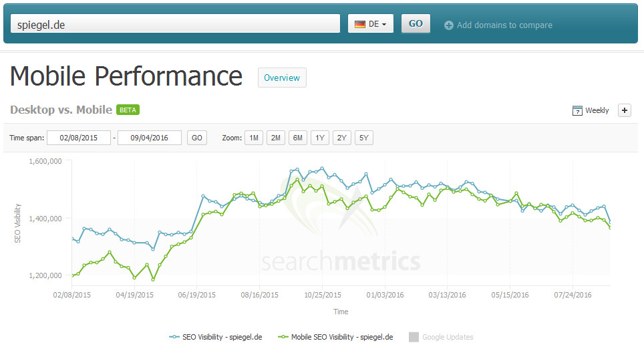Click the Time axis title below chart
Image resolution: width=644 pixels, height=357 pixels.
(341, 312)
